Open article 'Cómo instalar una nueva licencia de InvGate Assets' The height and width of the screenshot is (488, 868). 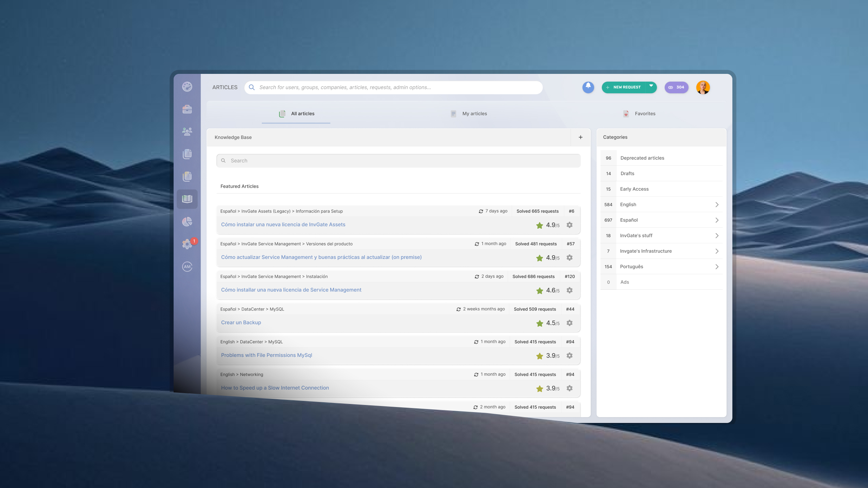click(x=283, y=224)
